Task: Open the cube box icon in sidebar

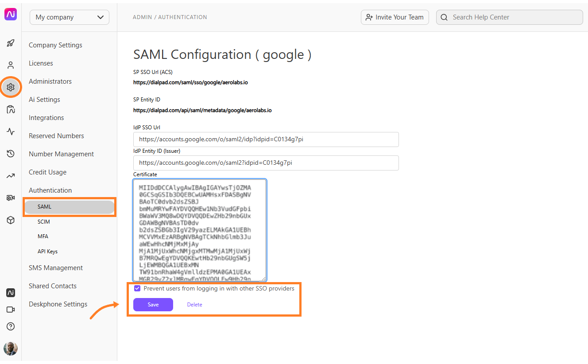Action: pyautogui.click(x=11, y=220)
